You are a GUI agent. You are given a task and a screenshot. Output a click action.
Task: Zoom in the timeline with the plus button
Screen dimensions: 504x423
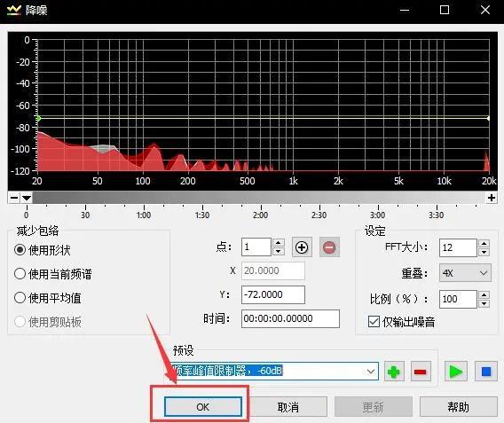(x=492, y=198)
